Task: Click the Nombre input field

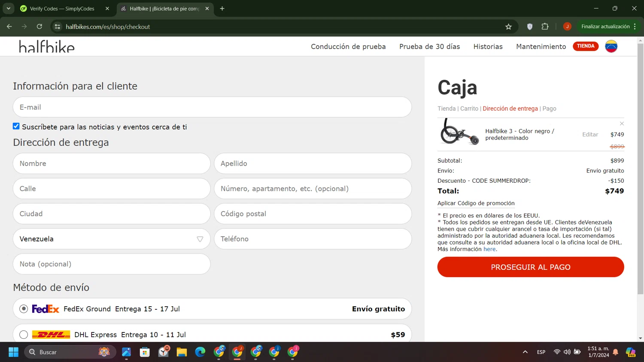Action: pyautogui.click(x=112, y=163)
